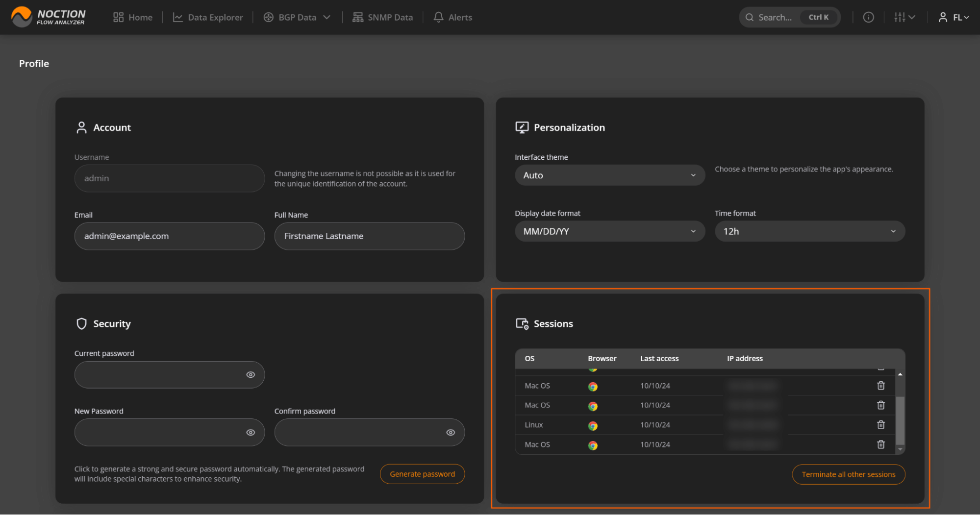
Task: Click the Personalization monitor icon
Action: coord(522,127)
